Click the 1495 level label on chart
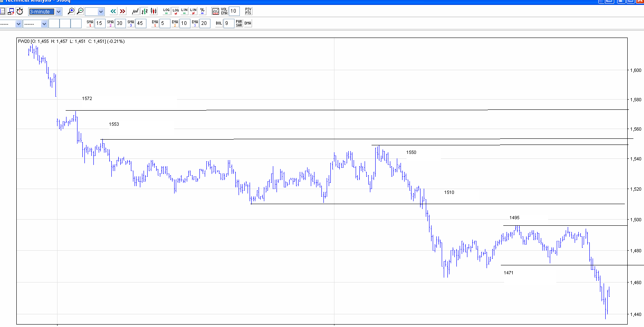This screenshot has width=644, height=327. click(x=514, y=218)
